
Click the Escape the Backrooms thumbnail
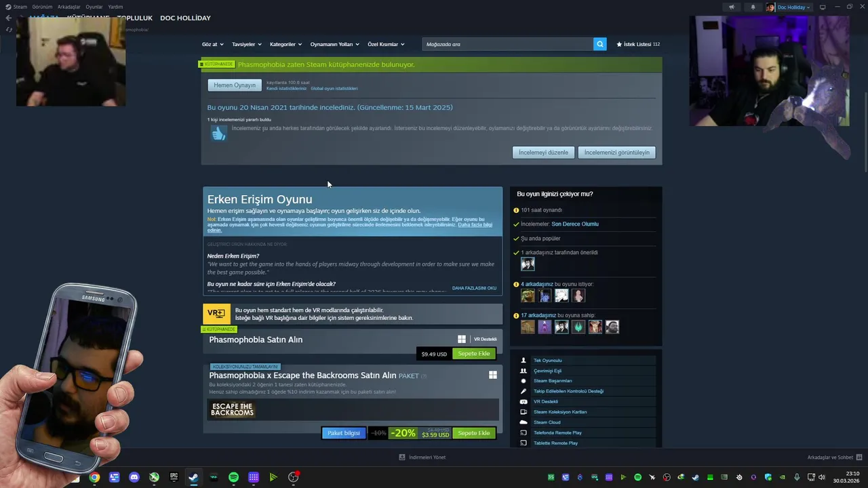coord(233,409)
